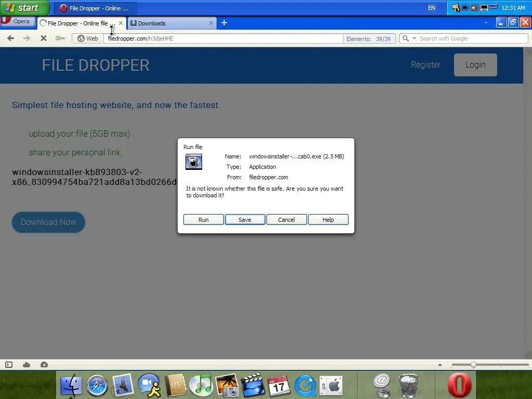Click the Register link
Screen dimensions: 532x399
tap(425, 64)
